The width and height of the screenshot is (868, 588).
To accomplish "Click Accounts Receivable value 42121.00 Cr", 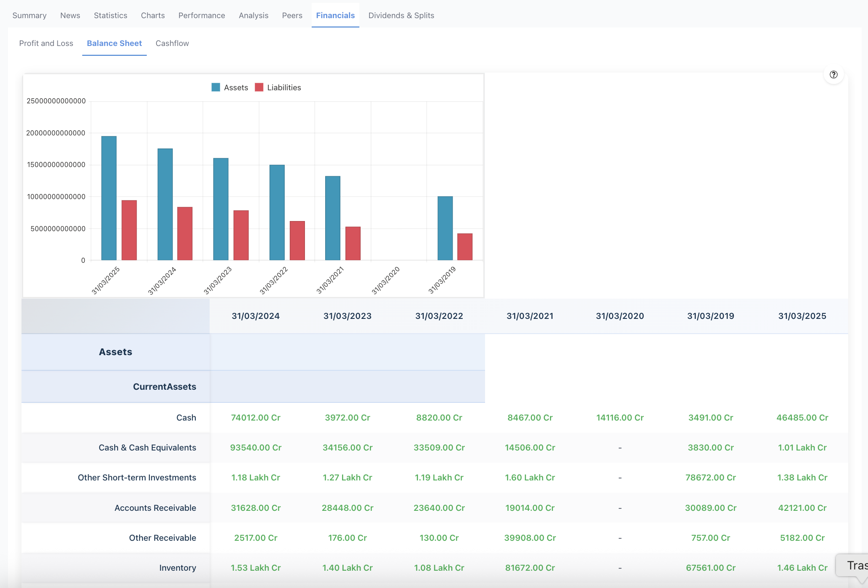I will coord(802,508).
